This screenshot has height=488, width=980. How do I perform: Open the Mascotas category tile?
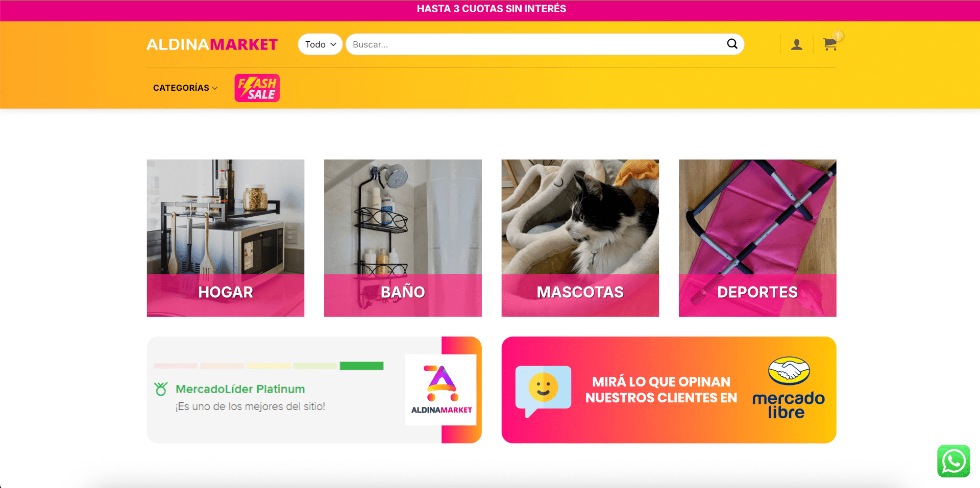(580, 238)
